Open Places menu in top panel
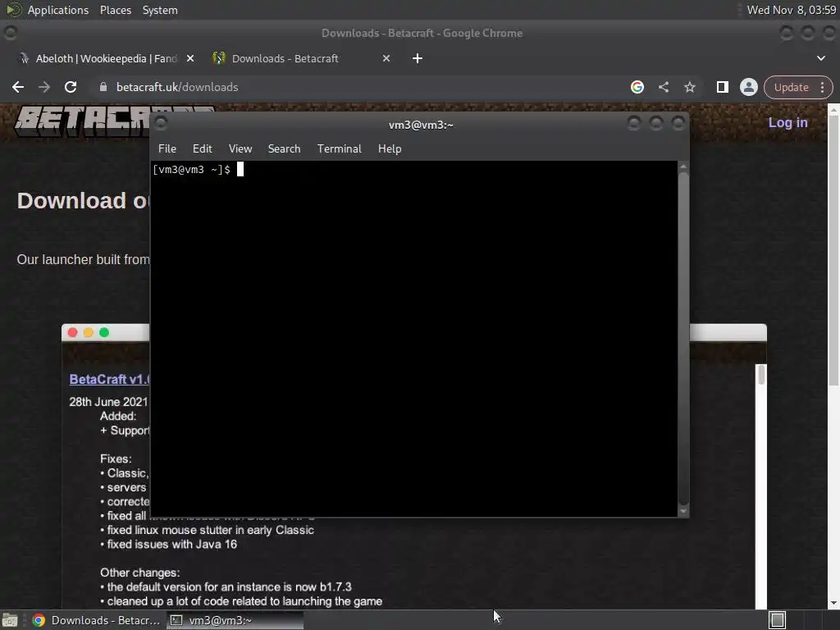Image resolution: width=840 pixels, height=630 pixels. (x=116, y=10)
